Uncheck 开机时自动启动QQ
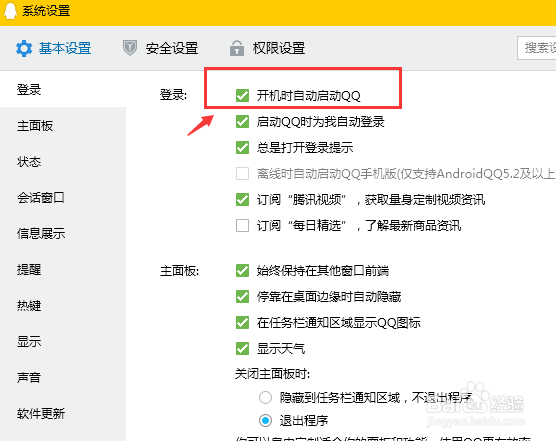 (243, 95)
